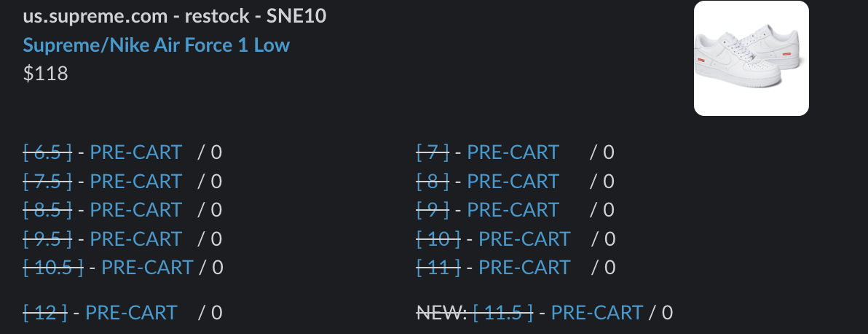Screen dimensions: 868x334
Task: Open the Supreme/Nike Air Force 1 Low link
Action: (x=156, y=45)
